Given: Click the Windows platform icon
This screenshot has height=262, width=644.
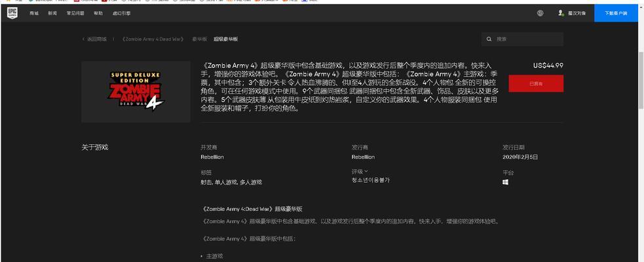Looking at the screenshot, I should tap(506, 182).
